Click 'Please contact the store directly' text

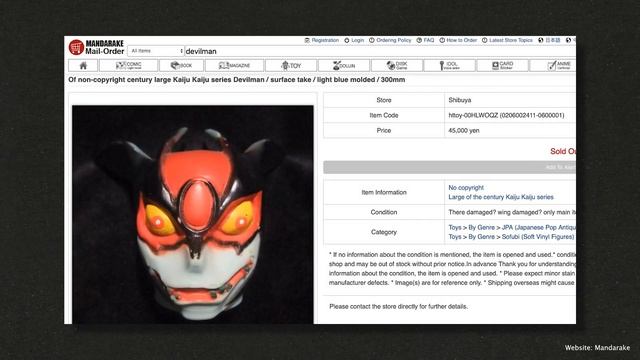click(398, 307)
